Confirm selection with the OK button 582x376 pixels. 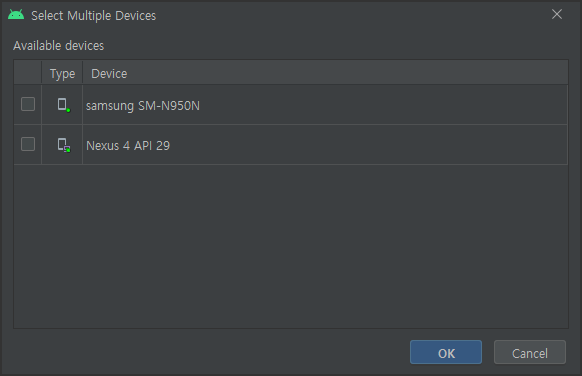(x=446, y=352)
